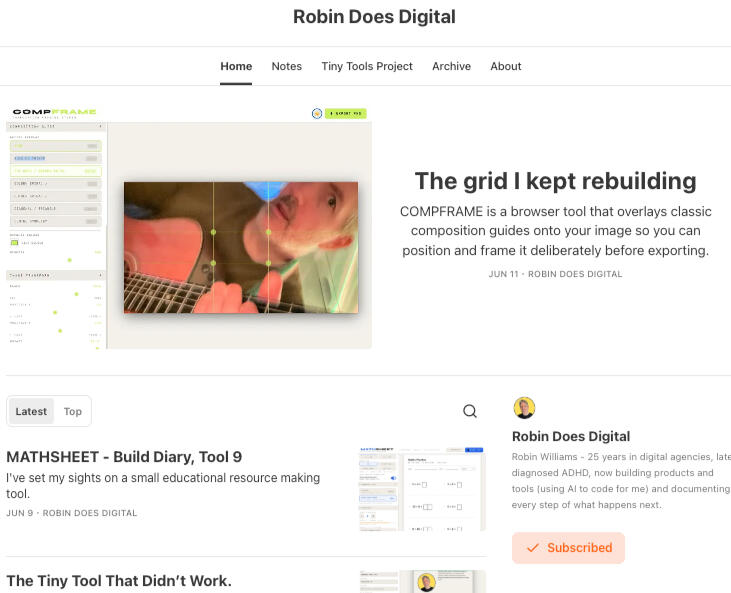Click the Subscribed button
Viewport: 731px width, 593px height.
point(568,548)
